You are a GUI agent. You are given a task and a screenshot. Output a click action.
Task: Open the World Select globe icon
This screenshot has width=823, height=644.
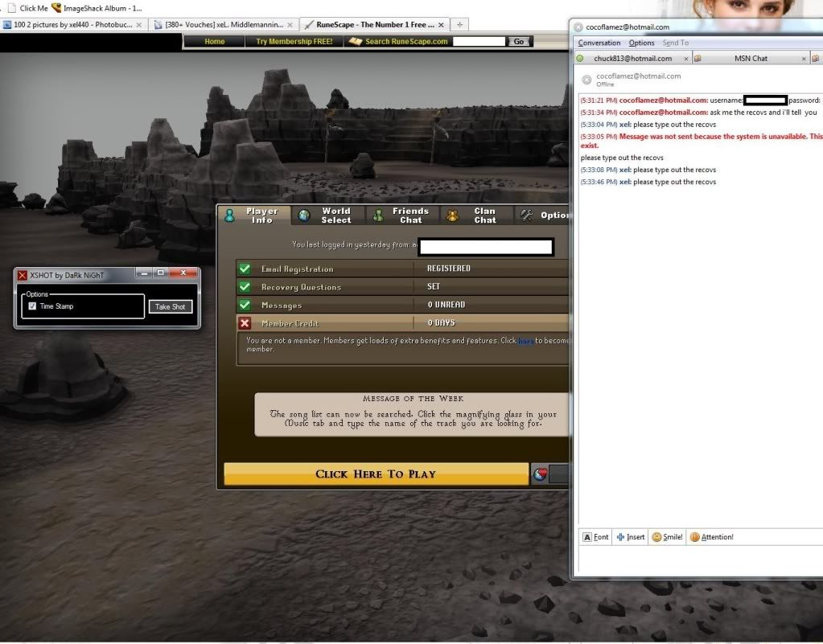[x=304, y=215]
